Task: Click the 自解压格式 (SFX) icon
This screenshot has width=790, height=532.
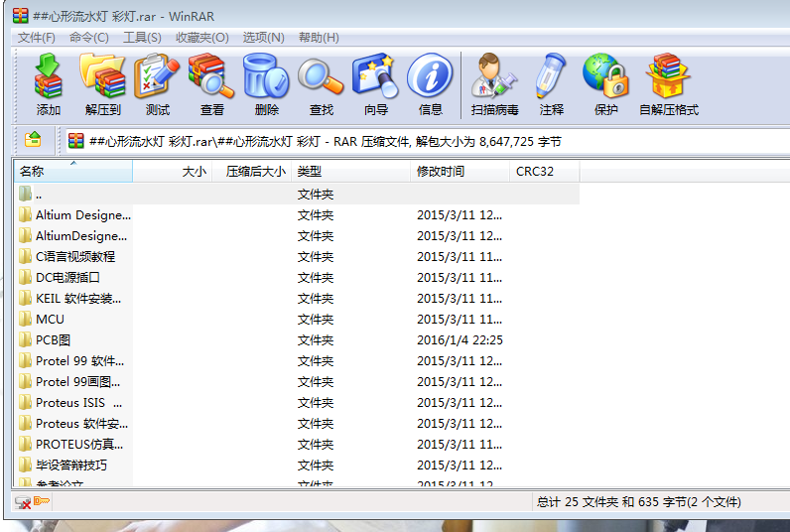Action: coord(669,75)
